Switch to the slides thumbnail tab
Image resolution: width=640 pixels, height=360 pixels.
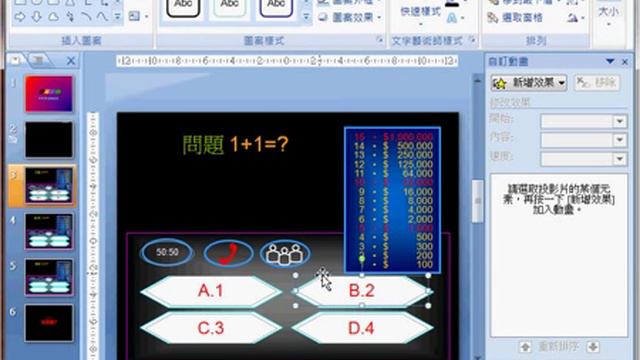16,60
